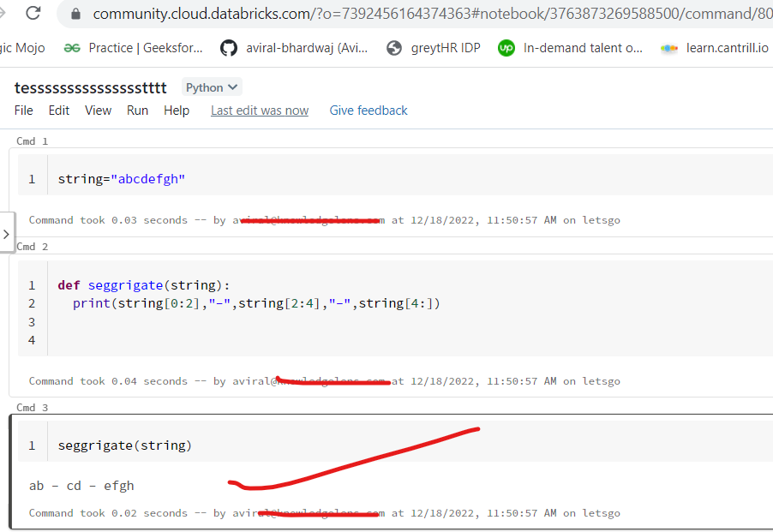Viewport: 773px width, 532px height.
Task: Open the Edit menu
Action: pyautogui.click(x=59, y=111)
